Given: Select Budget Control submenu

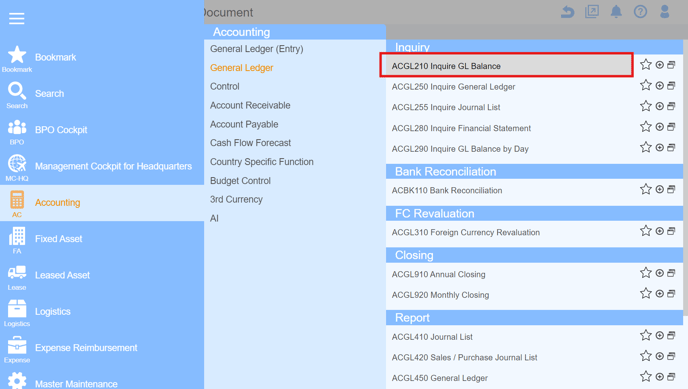Looking at the screenshot, I should tap(240, 181).
